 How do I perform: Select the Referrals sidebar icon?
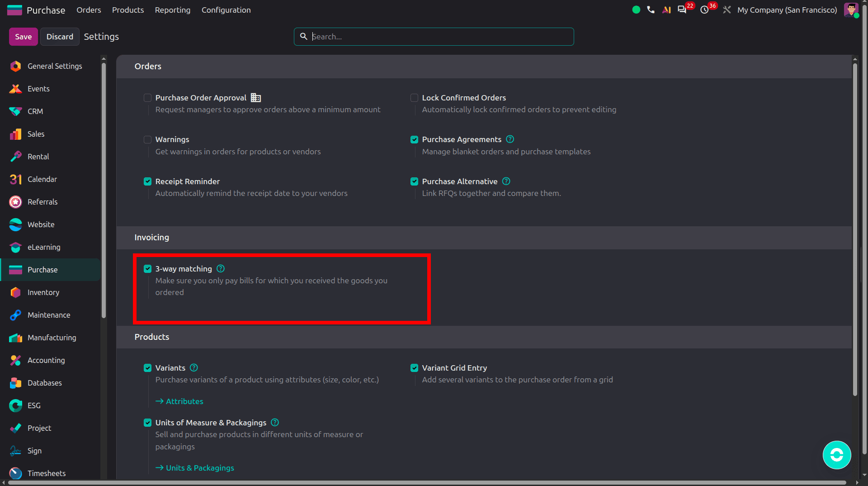(x=15, y=202)
